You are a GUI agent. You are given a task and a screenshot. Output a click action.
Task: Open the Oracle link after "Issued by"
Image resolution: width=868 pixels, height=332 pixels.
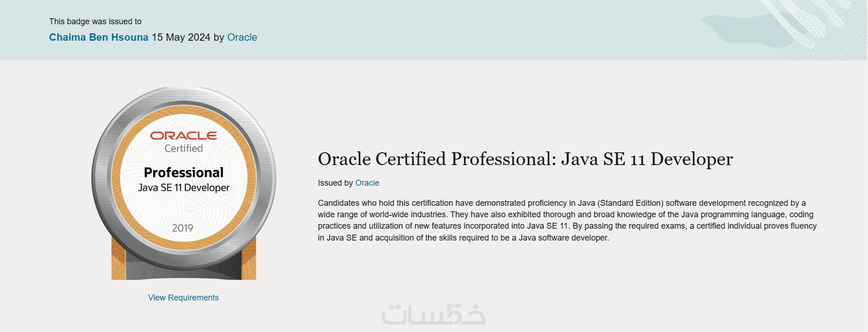367,183
